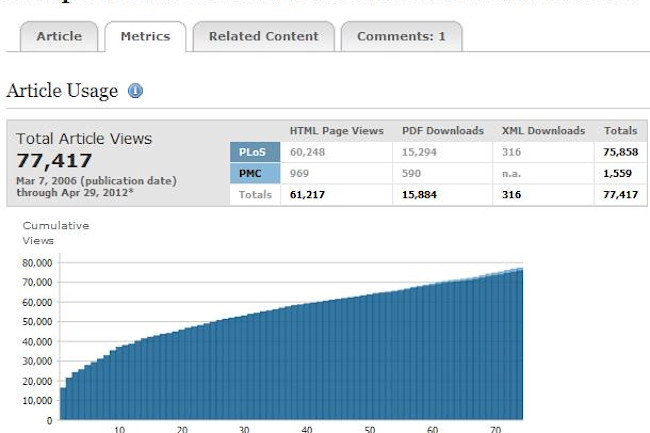
Task: Click the Total Article Views heading
Action: pyautogui.click(x=84, y=139)
